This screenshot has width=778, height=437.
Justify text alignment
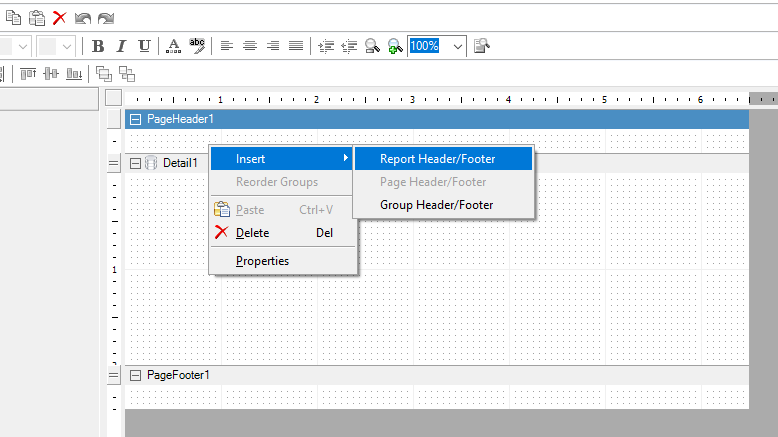(x=296, y=46)
